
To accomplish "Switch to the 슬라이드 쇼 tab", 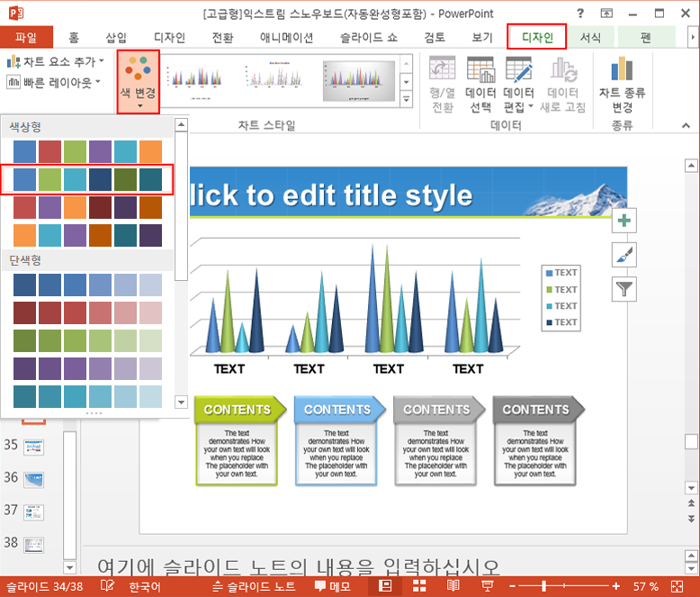I will click(368, 37).
